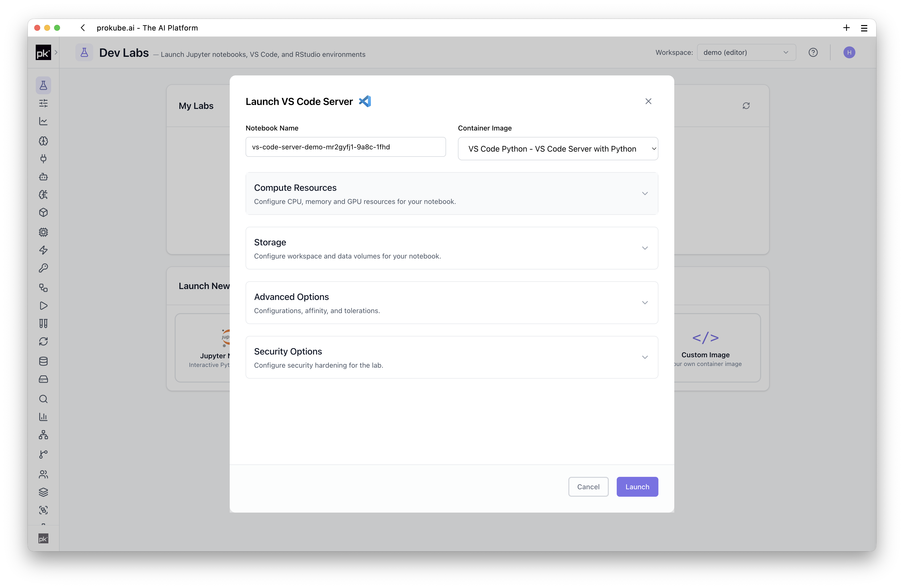The image size is (904, 588).
Task: Open the bar chart sidebar icon
Action: pos(43,417)
